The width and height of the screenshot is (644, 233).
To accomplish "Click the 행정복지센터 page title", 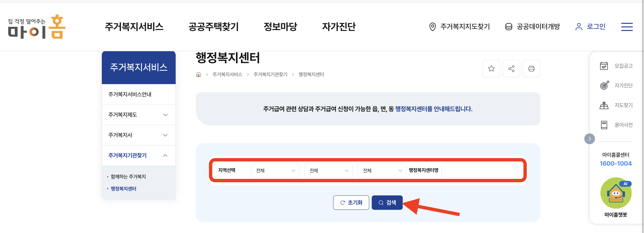I will click(227, 58).
